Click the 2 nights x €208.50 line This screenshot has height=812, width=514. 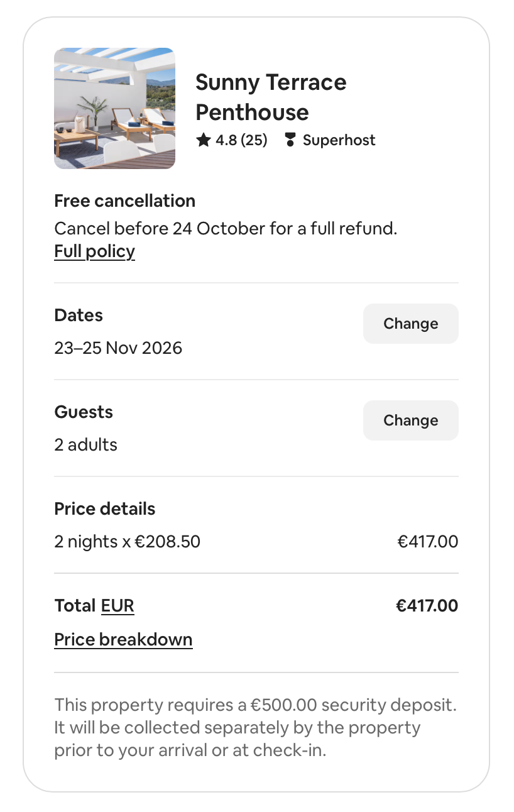128,542
